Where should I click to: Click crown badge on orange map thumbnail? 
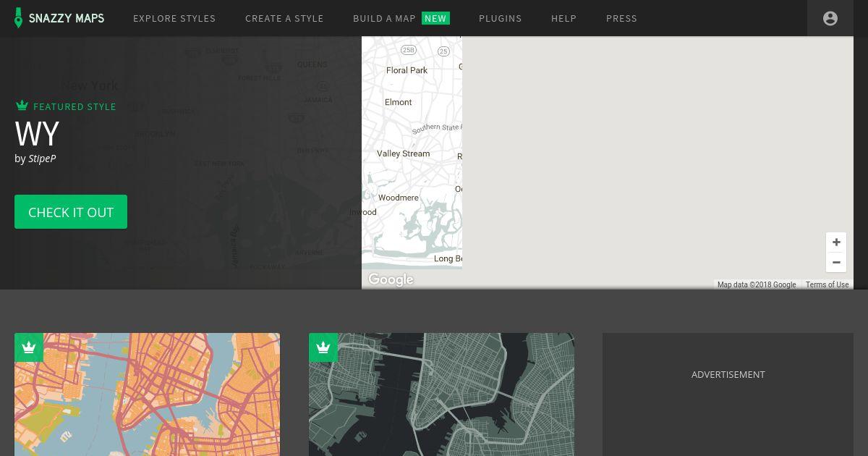point(29,347)
